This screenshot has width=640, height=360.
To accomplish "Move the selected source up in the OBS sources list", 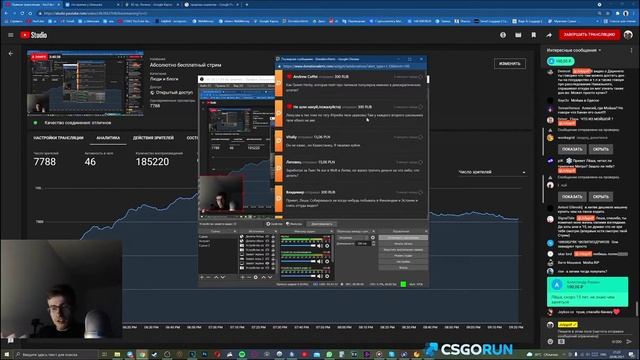I will click(x=264, y=277).
